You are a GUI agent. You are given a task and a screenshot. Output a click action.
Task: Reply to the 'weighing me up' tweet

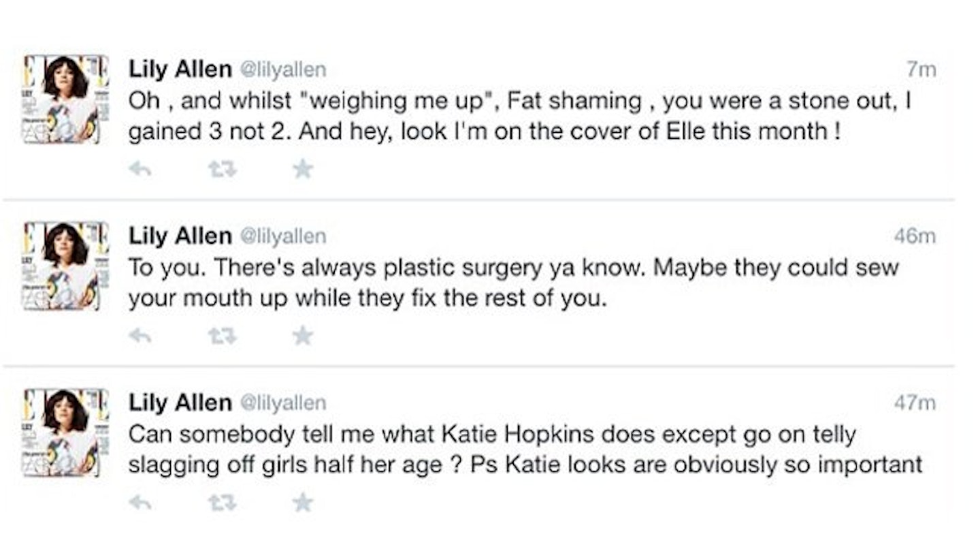tap(140, 168)
